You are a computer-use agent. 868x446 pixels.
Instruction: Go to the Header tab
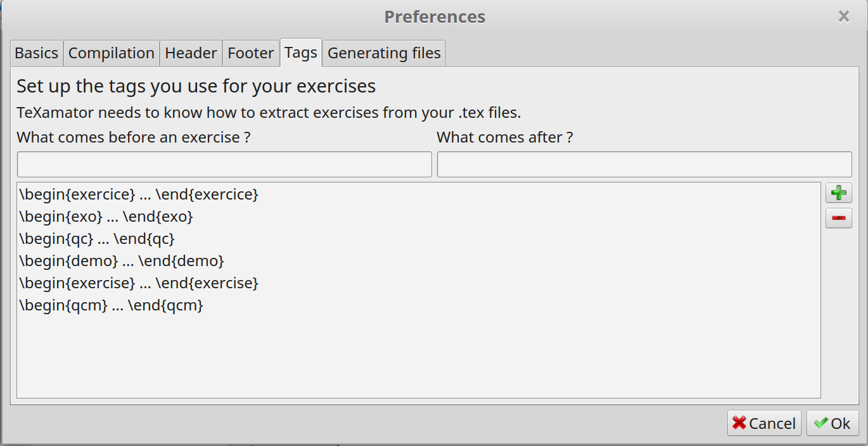[x=191, y=53]
